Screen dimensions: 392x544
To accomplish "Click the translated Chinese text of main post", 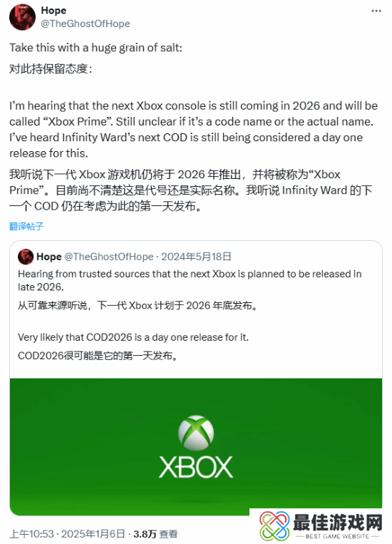I will point(191,190).
